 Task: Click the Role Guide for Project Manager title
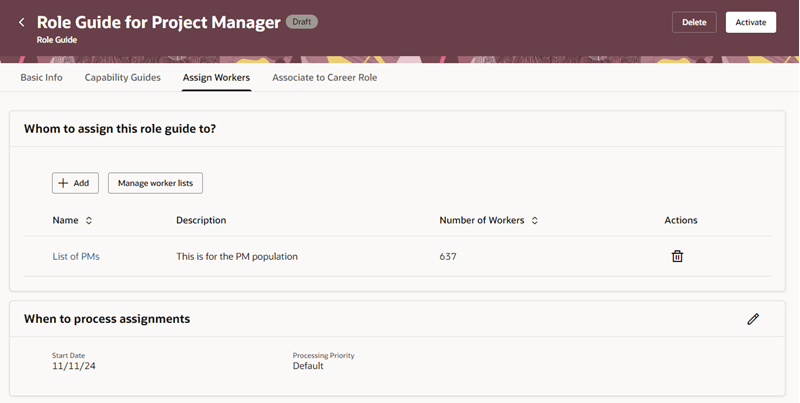(158, 22)
